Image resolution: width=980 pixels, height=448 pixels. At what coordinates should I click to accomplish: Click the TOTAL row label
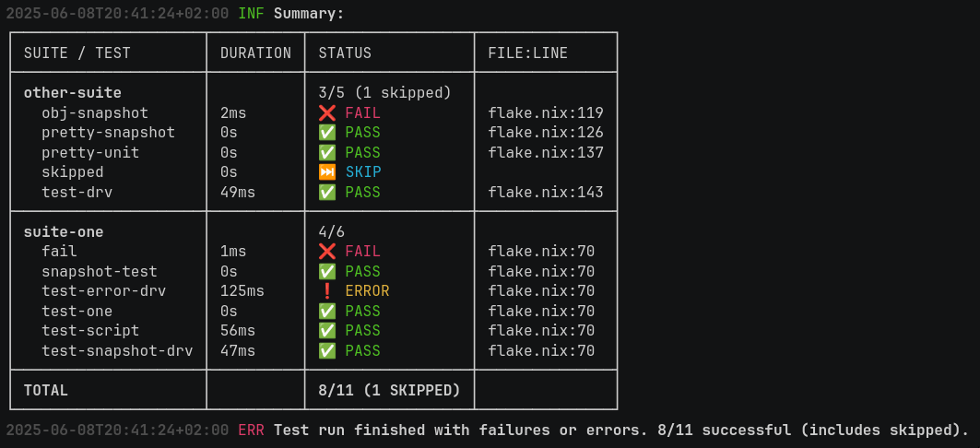tap(46, 391)
